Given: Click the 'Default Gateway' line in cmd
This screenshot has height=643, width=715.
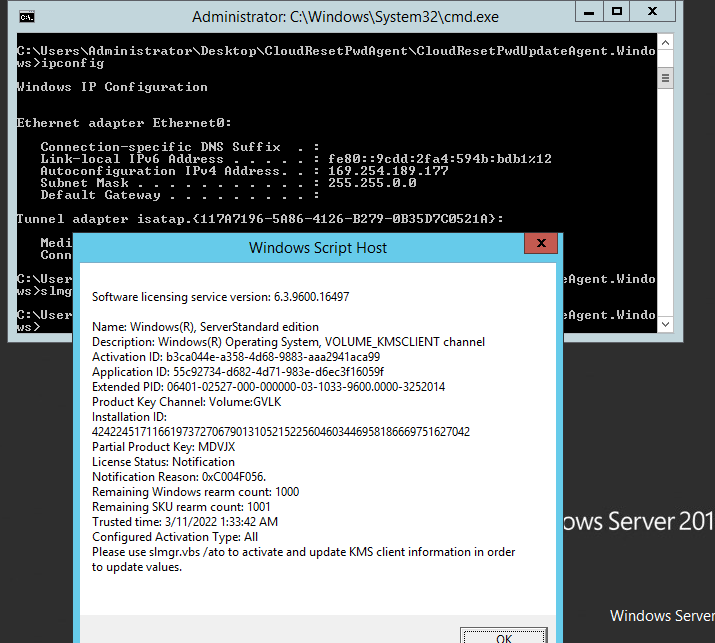Looking at the screenshot, I should coord(179,195).
